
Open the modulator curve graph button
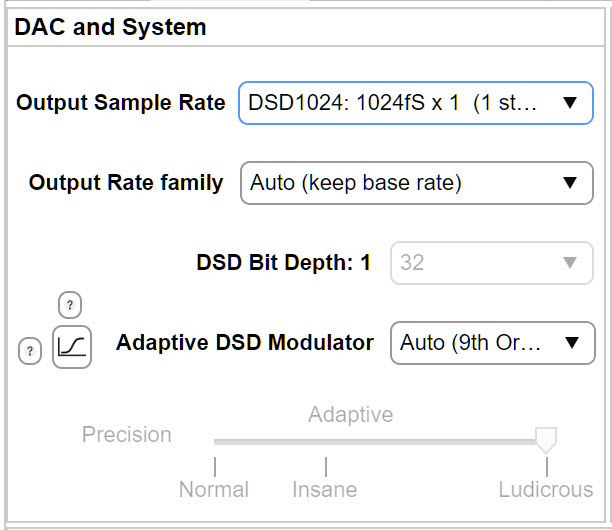click(x=72, y=348)
